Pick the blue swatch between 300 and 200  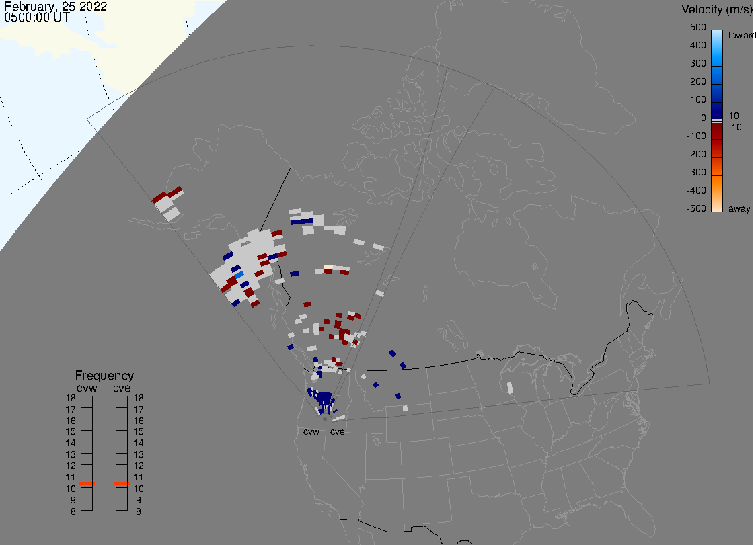(x=717, y=75)
